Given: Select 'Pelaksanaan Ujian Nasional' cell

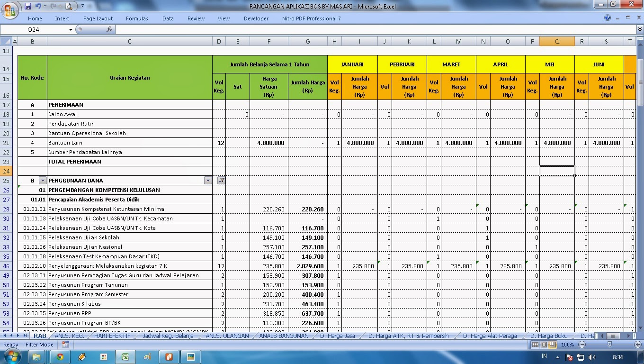Looking at the screenshot, I should (130, 247).
